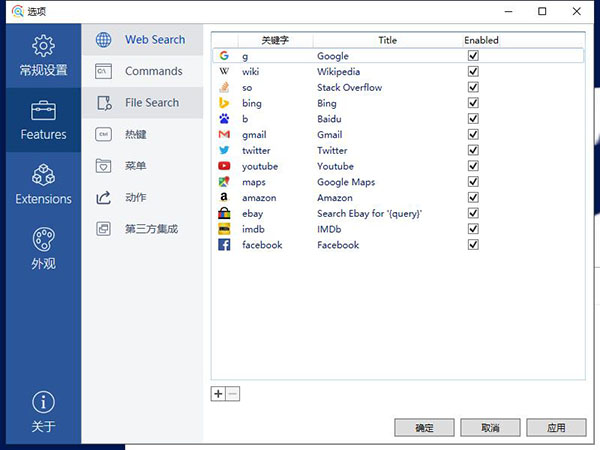The width and height of the screenshot is (600, 450).
Task: Click the Gmail envelope icon
Action: click(224, 135)
